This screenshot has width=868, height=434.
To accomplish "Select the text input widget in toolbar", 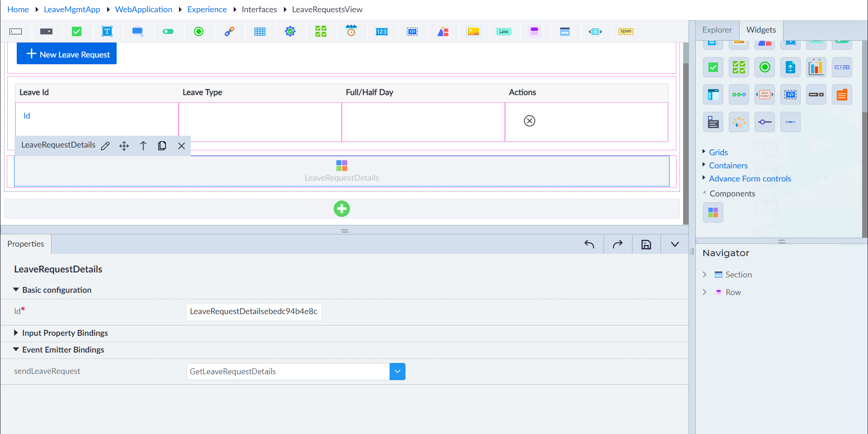I will (x=16, y=31).
